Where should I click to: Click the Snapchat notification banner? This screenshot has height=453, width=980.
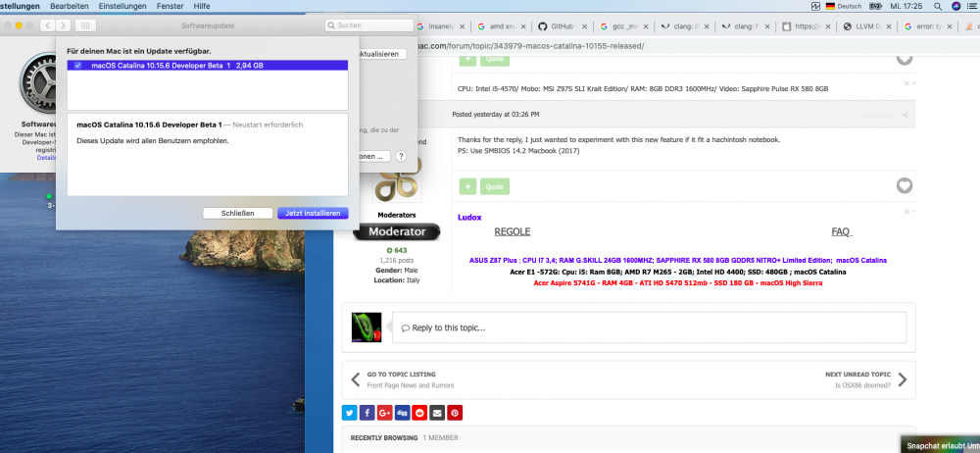click(x=941, y=445)
